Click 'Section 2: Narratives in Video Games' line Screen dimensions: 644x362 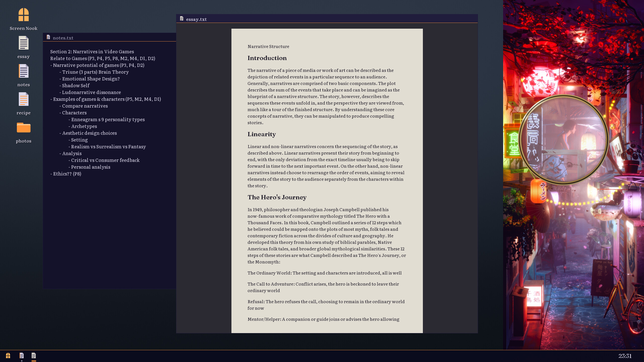click(92, 52)
